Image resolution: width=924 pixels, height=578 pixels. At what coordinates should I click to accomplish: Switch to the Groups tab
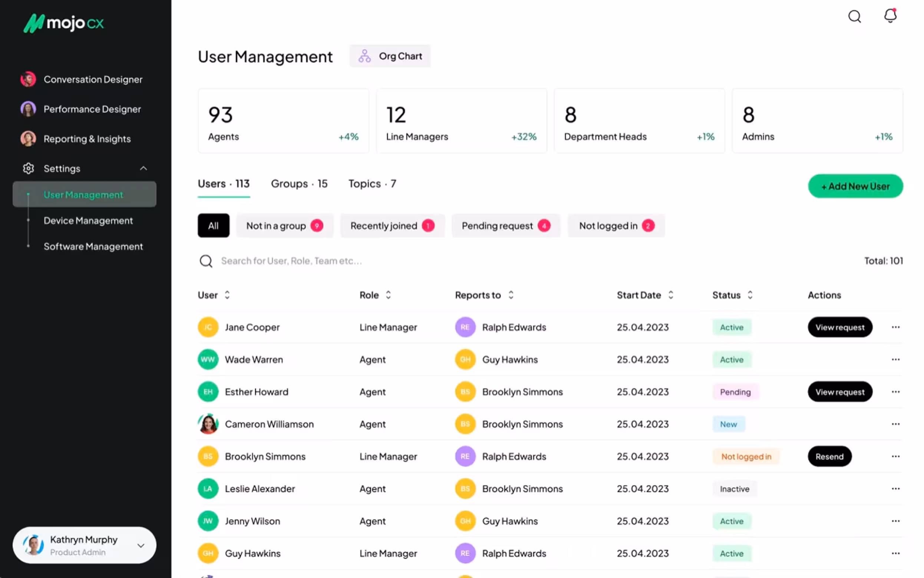299,183
